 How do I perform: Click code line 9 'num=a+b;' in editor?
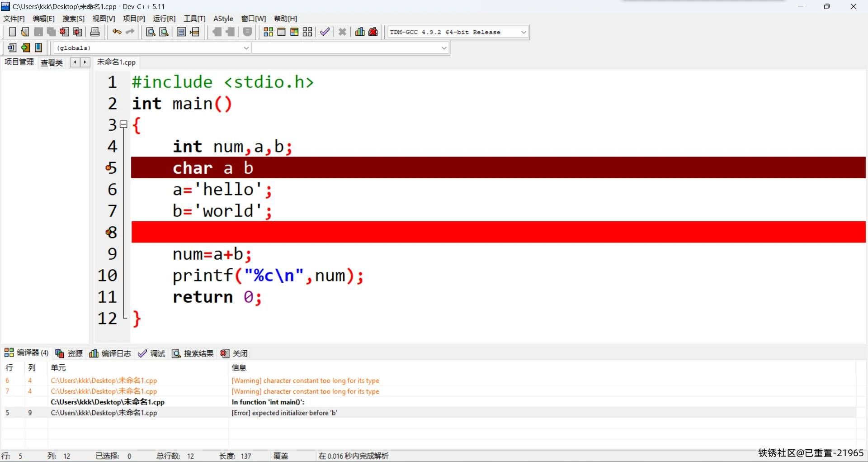pyautogui.click(x=212, y=254)
